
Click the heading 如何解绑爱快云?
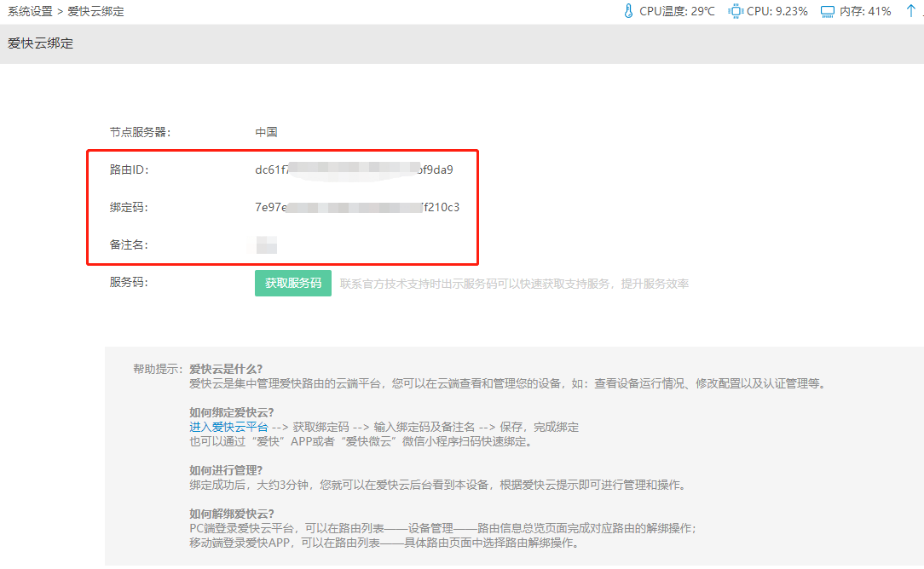tap(232, 514)
